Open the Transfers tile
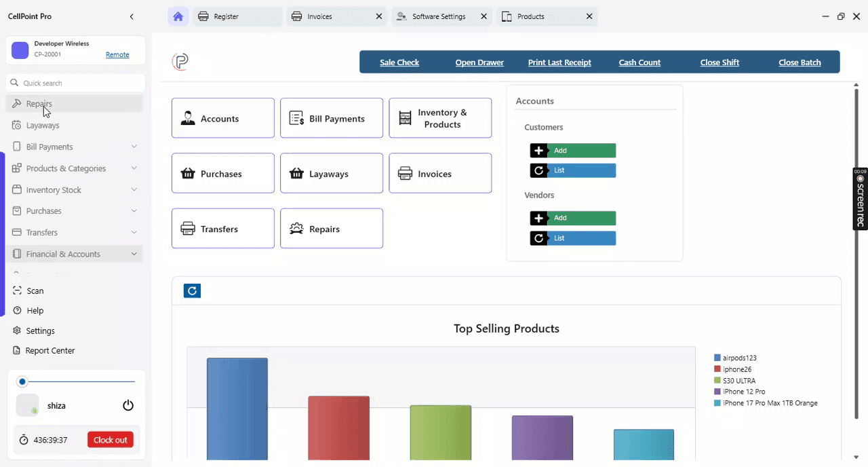This screenshot has height=467, width=868. tap(223, 228)
